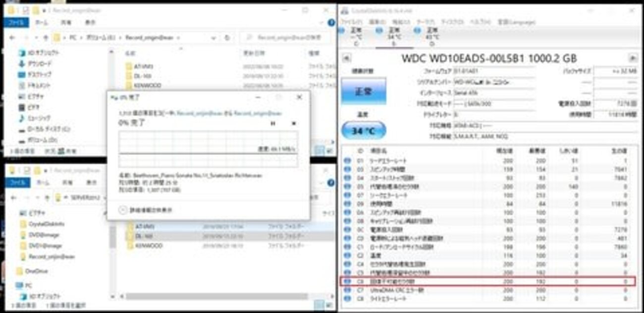Screen dimensions: 644x313
Task: Go back in the PC-path Explorer window
Action: click(x=11, y=38)
